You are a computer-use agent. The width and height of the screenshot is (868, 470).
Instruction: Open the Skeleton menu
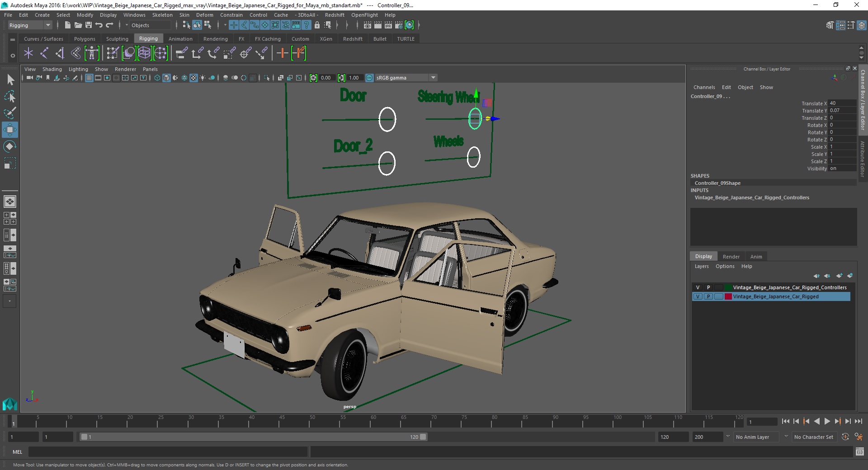(162, 15)
